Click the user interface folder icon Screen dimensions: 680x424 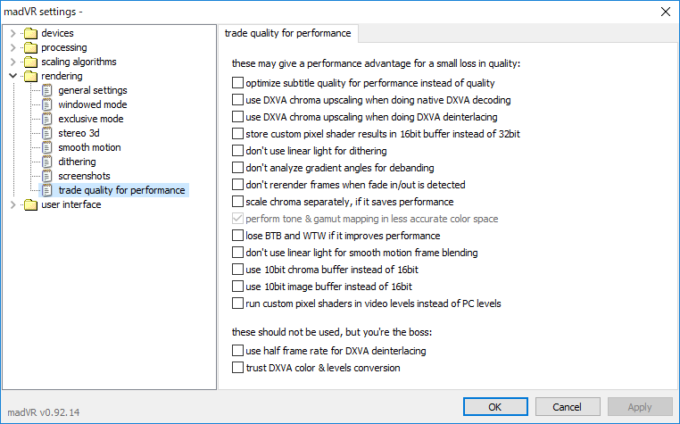click(31, 204)
